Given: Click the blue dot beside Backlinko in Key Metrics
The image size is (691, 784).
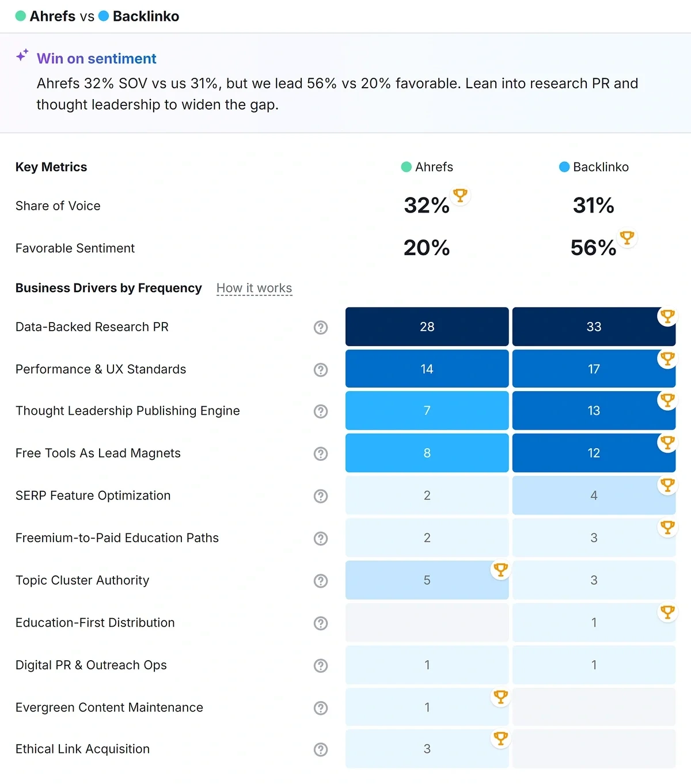Looking at the screenshot, I should tap(563, 167).
